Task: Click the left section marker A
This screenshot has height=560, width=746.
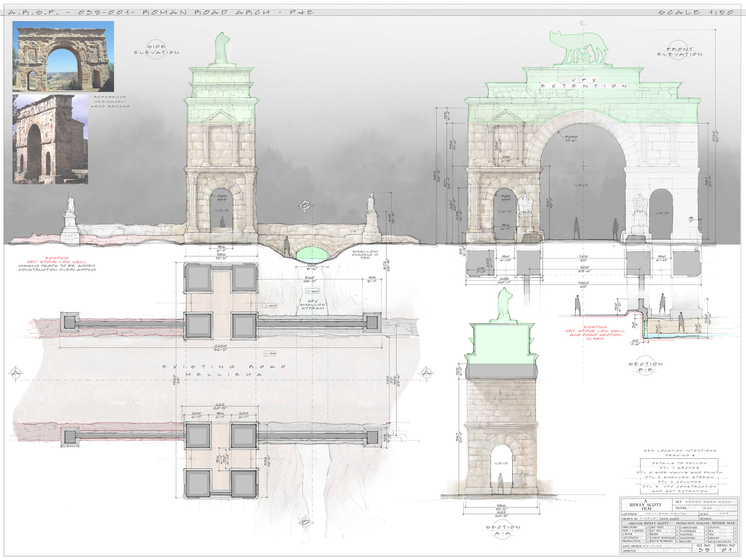Action: pos(16,373)
